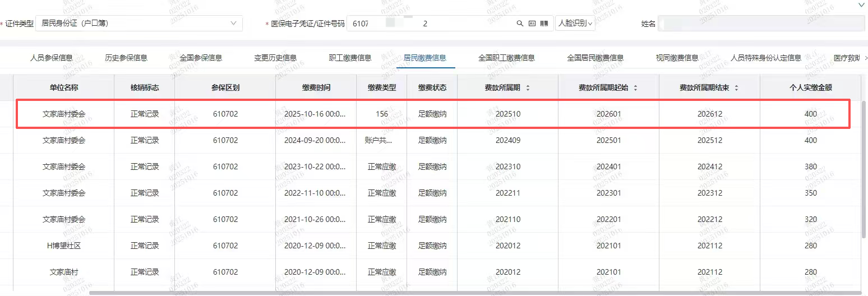Click the vertical scrollbar beside the table
868x296 pixels.
tap(864, 168)
